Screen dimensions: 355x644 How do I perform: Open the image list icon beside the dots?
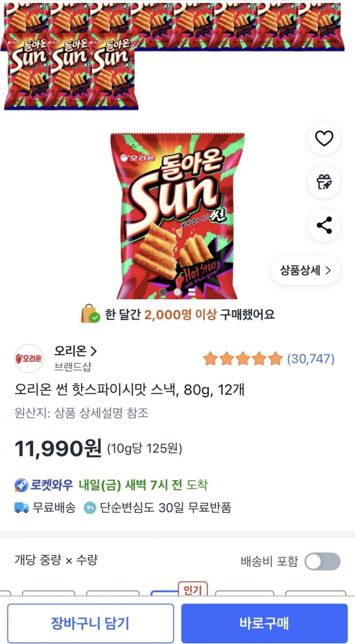coord(191,292)
